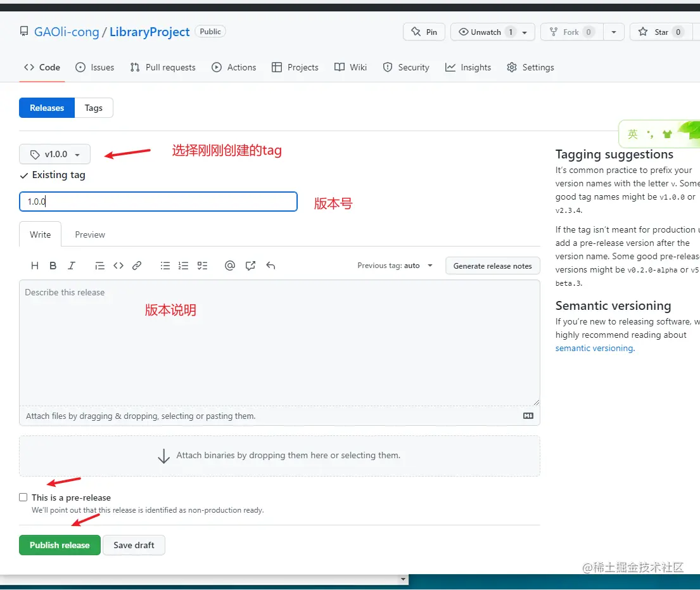Click the Attach binaries drop zone
Viewport: 700px width, 590px height.
(279, 456)
